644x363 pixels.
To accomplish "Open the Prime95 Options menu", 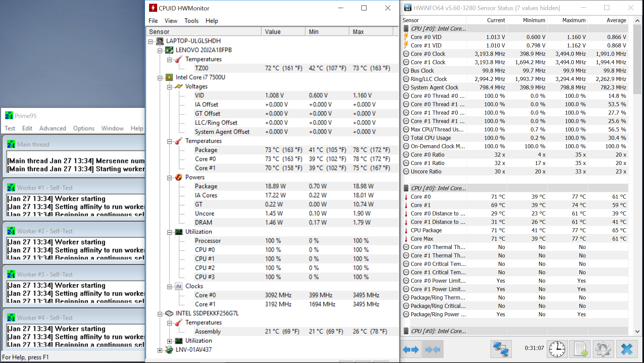I will (x=84, y=128).
